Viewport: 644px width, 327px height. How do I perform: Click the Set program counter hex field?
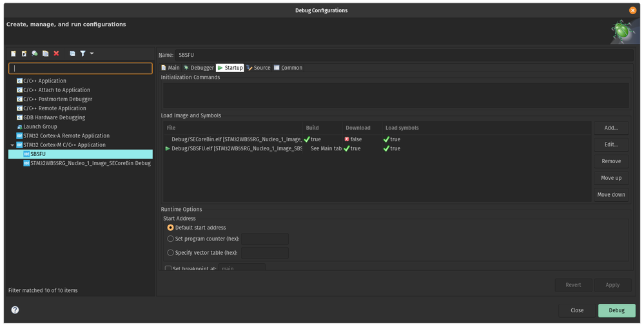(265, 239)
